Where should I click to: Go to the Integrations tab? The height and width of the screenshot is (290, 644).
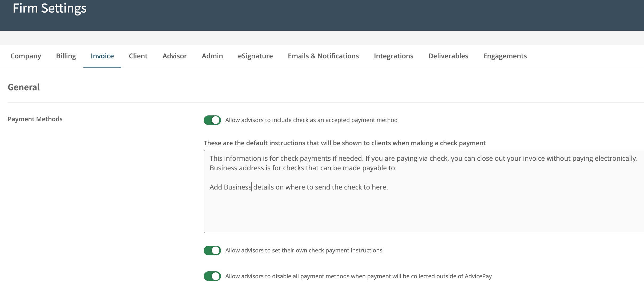(393, 56)
